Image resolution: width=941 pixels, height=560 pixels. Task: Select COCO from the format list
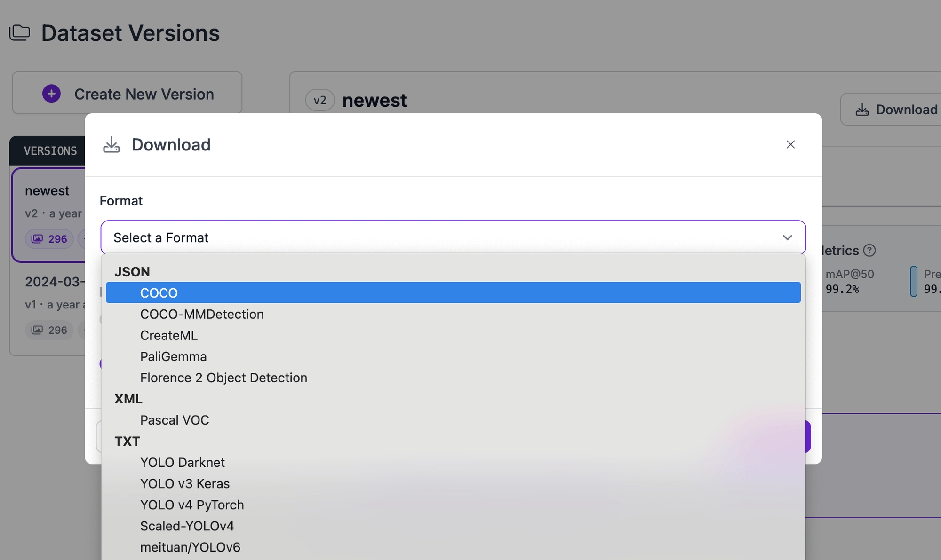point(159,292)
